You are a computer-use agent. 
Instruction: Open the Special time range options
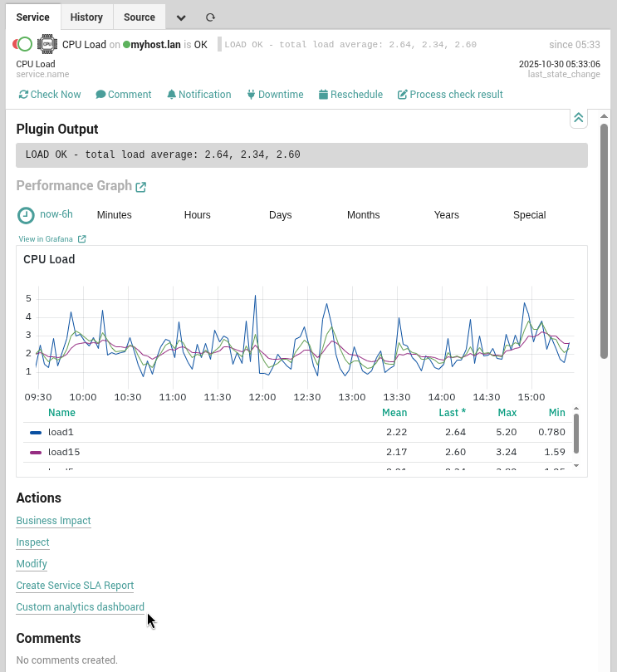point(529,214)
